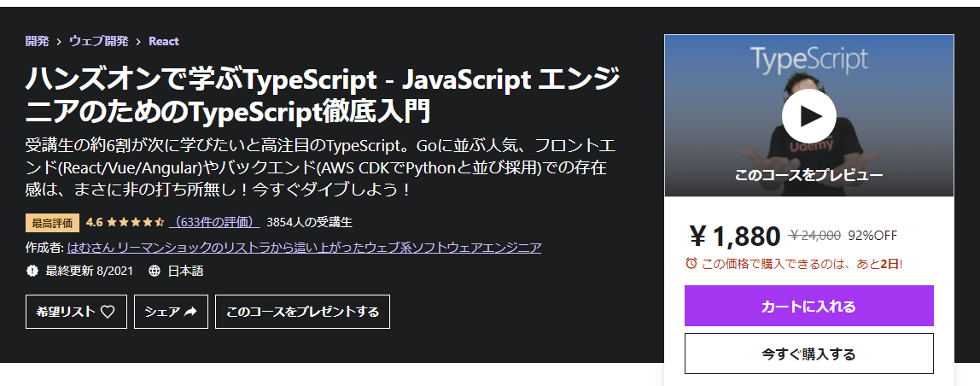Add course to 希望リスト wishlist
980x386 pixels.
pyautogui.click(x=76, y=312)
